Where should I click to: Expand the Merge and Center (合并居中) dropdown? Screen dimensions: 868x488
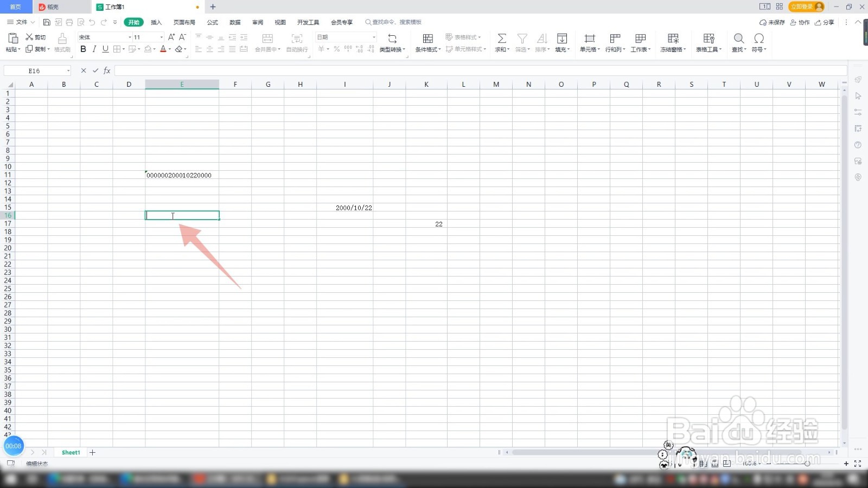pos(279,49)
